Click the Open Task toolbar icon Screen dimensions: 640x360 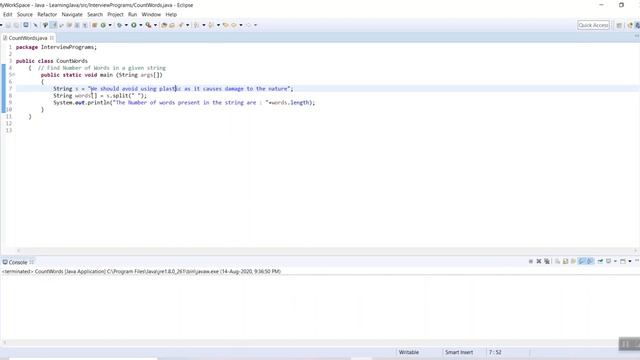coord(171,25)
